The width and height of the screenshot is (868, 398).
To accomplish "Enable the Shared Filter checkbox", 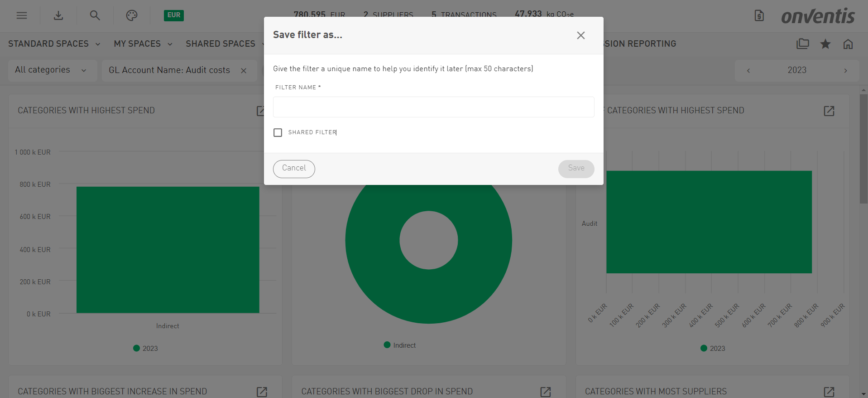I will pos(278,132).
